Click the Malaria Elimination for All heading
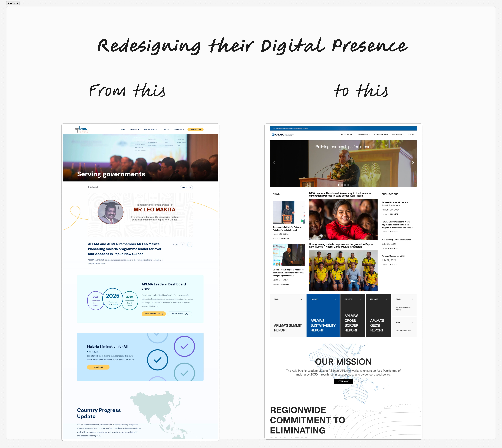 107,347
